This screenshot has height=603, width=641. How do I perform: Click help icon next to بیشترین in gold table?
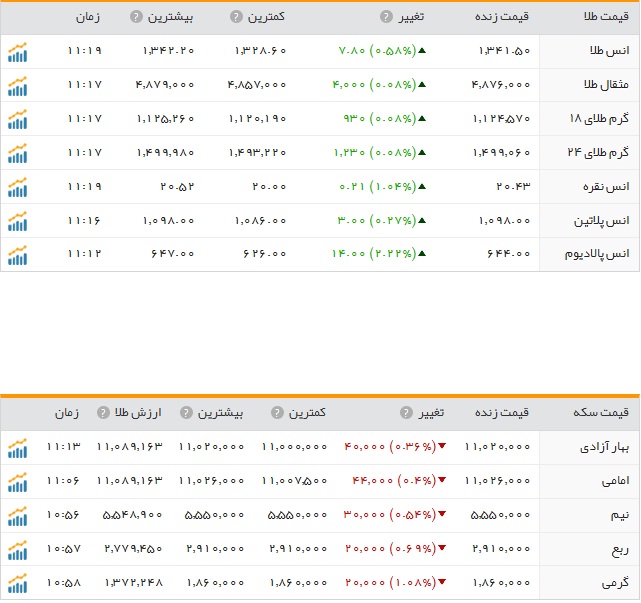click(136, 17)
